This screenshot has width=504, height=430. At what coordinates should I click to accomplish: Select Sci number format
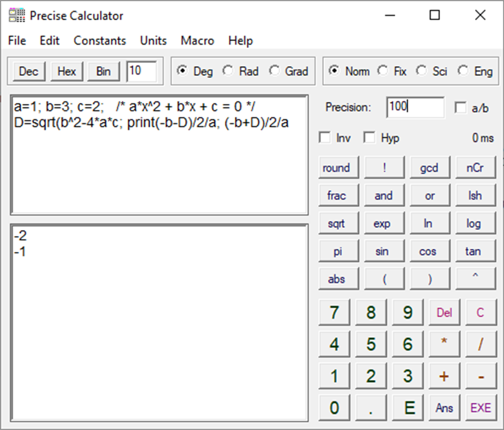[421, 71]
